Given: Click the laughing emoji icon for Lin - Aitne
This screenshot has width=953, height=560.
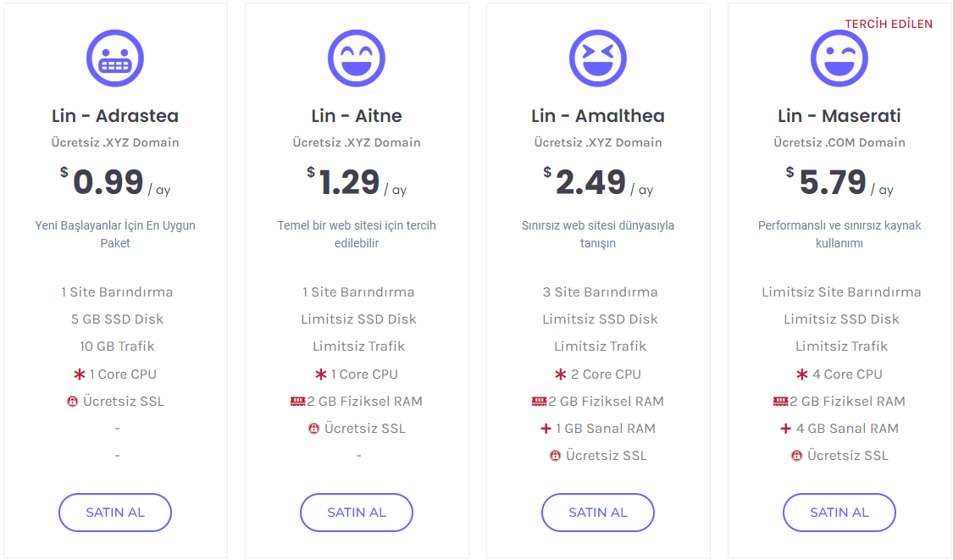Looking at the screenshot, I should 357,58.
